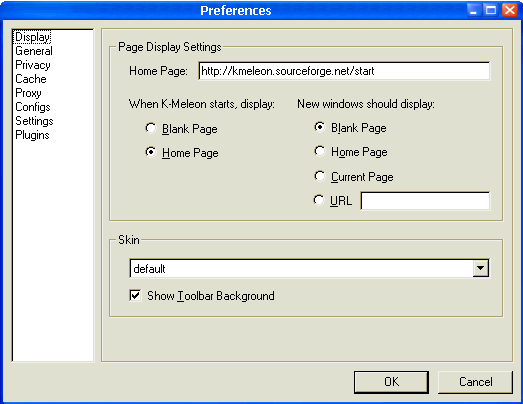The width and height of the screenshot is (523, 404).
Task: Select Configs in the sidebar list
Action: click(x=33, y=107)
